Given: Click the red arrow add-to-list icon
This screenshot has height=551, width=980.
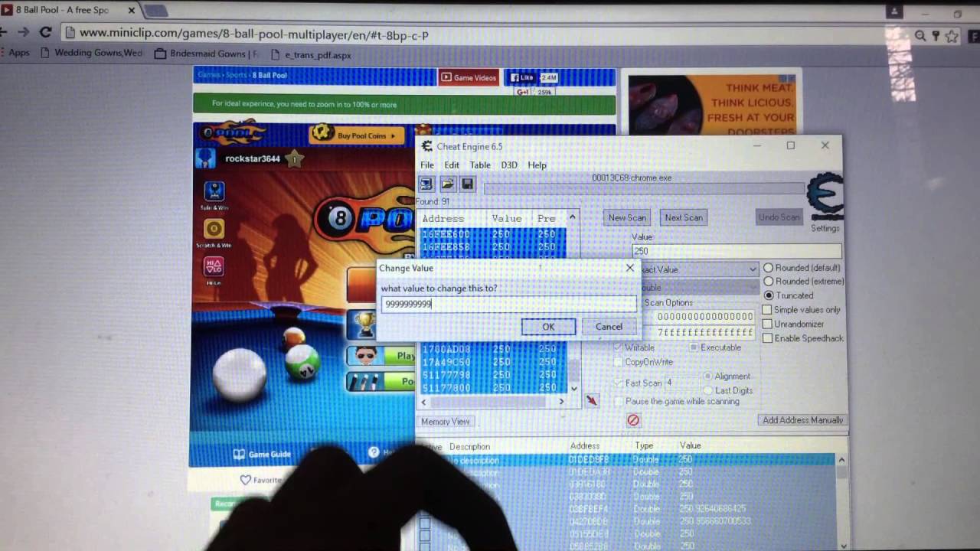Looking at the screenshot, I should point(591,400).
